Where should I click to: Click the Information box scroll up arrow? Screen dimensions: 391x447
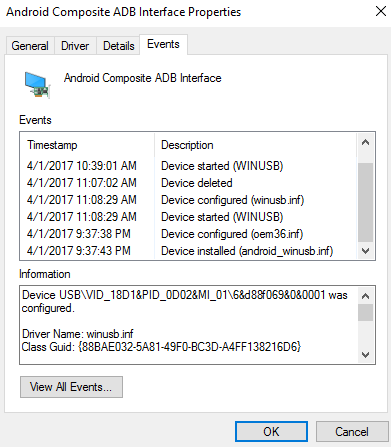click(366, 296)
